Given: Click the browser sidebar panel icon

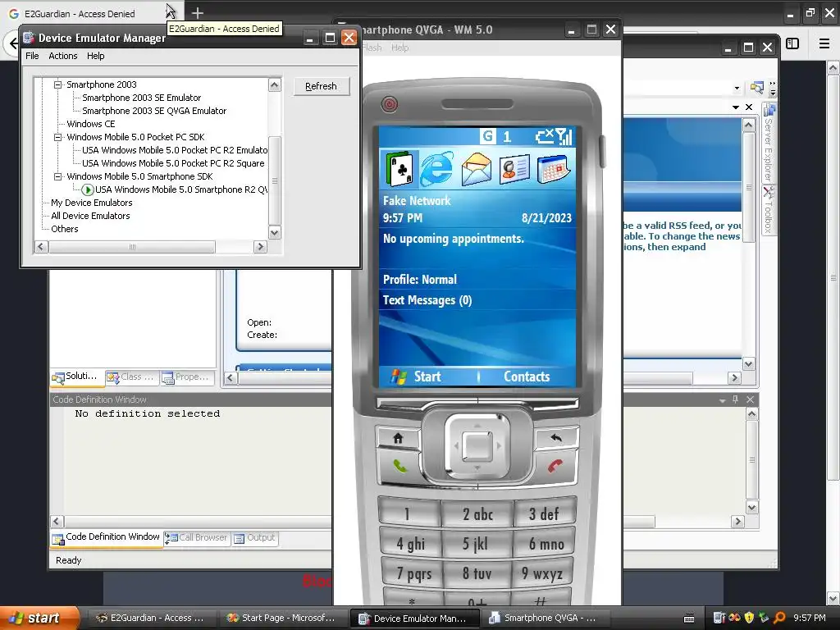Looking at the screenshot, I should [x=792, y=43].
